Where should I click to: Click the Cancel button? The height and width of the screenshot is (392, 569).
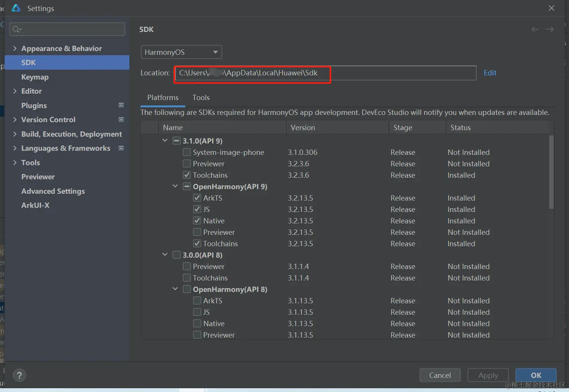click(x=440, y=375)
